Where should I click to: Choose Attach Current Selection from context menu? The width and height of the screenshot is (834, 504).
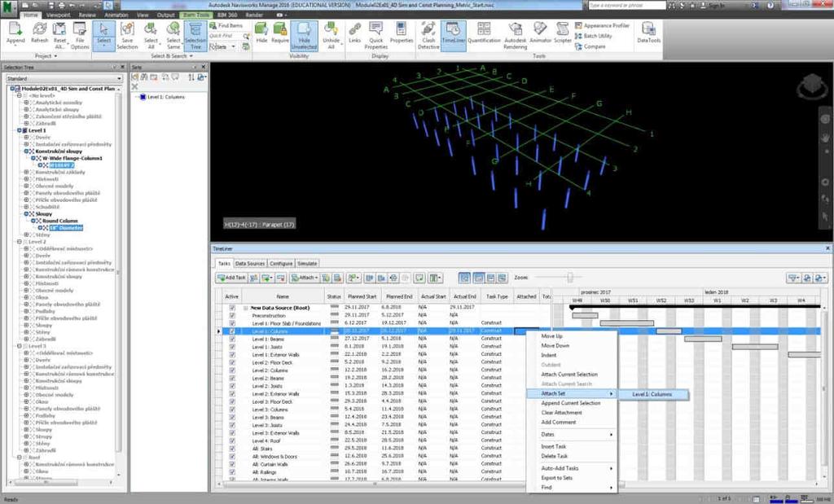click(x=569, y=375)
